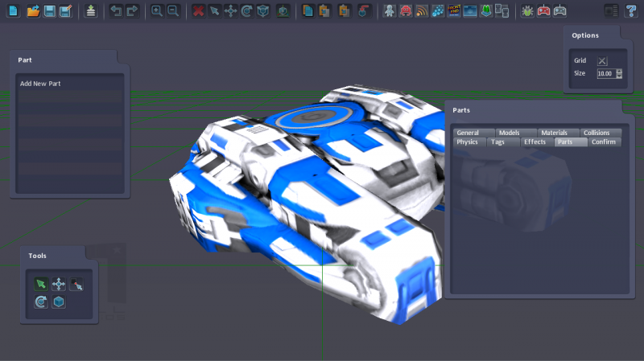Screen dimensions: 644x361
Task: Click the Confirm tab
Action: pyautogui.click(x=603, y=142)
